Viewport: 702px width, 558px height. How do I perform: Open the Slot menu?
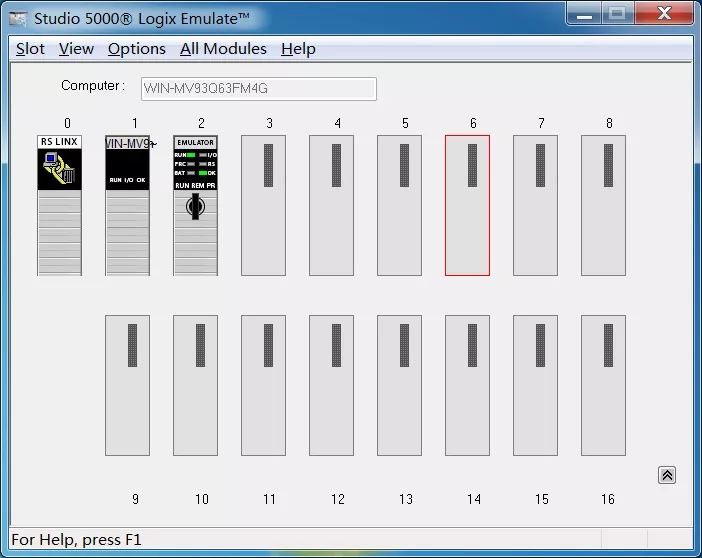coord(30,48)
